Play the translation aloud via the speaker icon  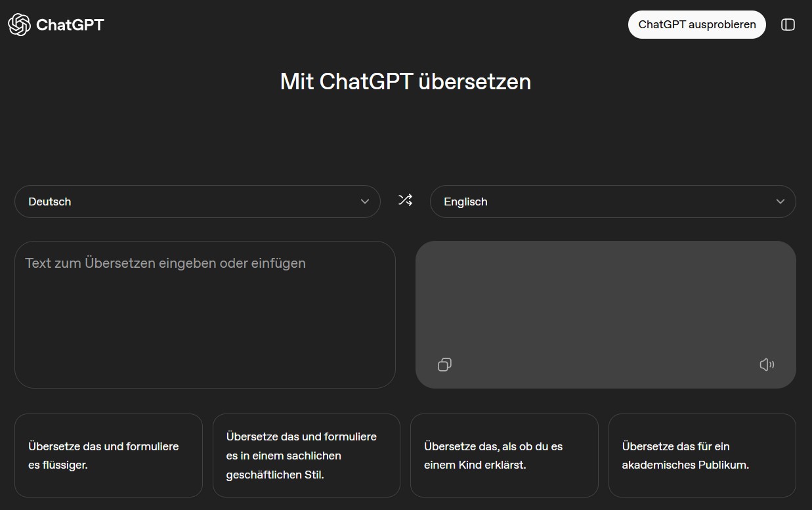(x=766, y=364)
